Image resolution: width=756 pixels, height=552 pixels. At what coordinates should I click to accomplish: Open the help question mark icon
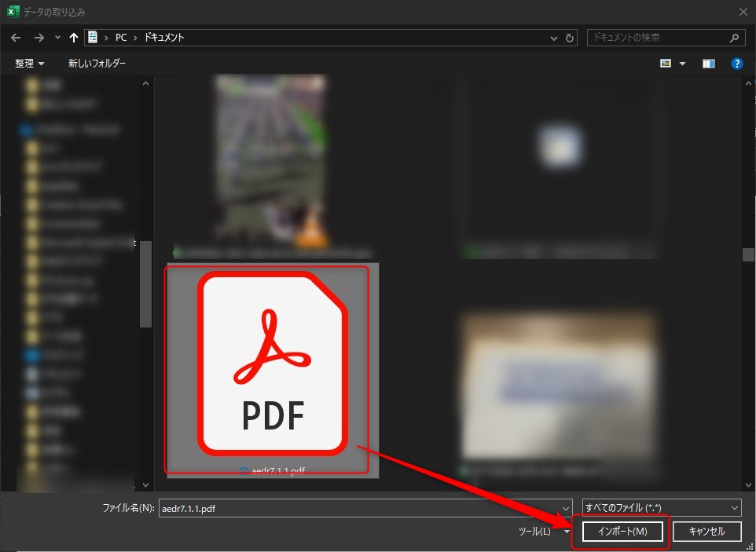pyautogui.click(x=736, y=64)
